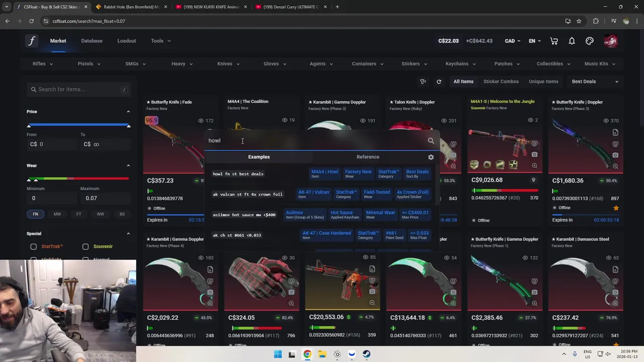Collapse the Wear filter section

tap(128, 165)
